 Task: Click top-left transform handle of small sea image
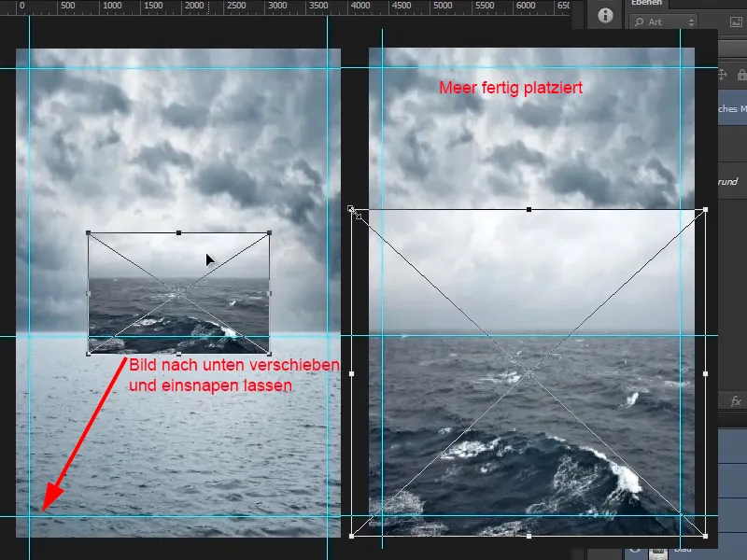(x=88, y=232)
